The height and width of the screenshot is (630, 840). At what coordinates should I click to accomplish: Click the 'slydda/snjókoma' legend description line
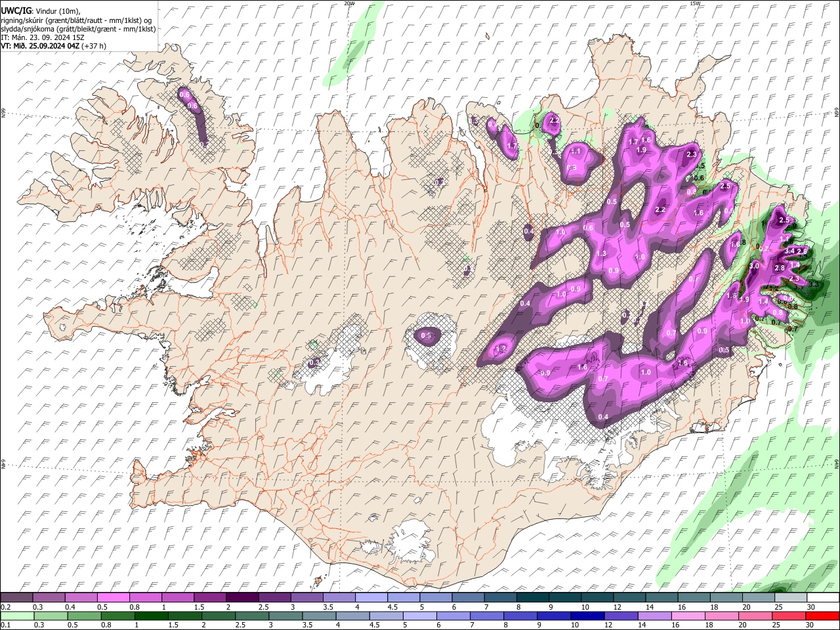point(78,29)
